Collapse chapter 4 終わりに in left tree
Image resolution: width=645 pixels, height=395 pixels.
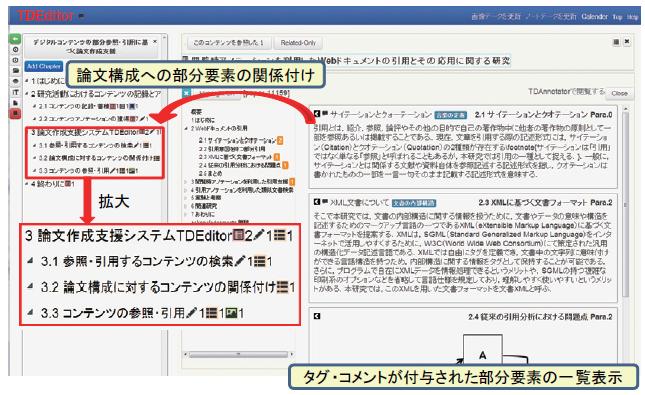[x=27, y=184]
